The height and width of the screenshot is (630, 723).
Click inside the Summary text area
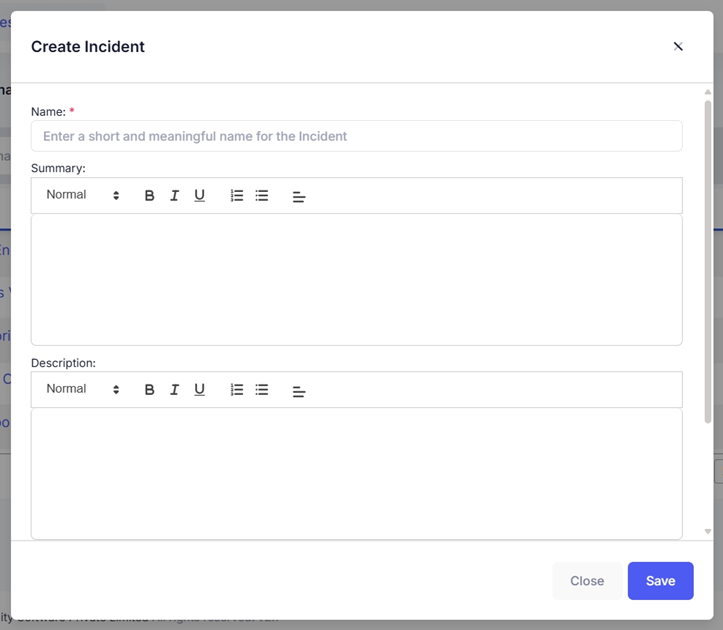tap(356, 279)
